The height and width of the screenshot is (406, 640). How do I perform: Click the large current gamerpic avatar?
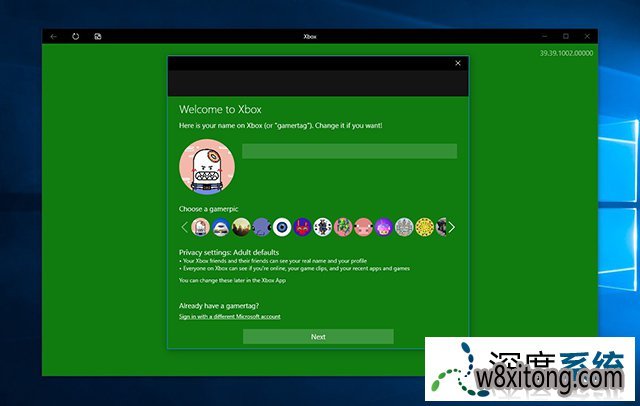pyautogui.click(x=207, y=166)
